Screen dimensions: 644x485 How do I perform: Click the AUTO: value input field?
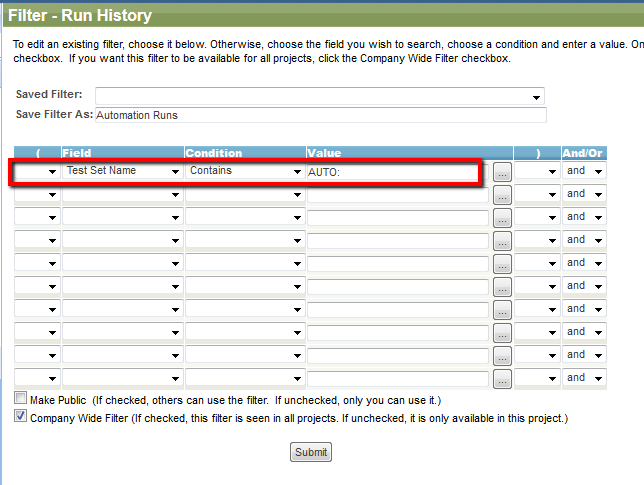[398, 172]
